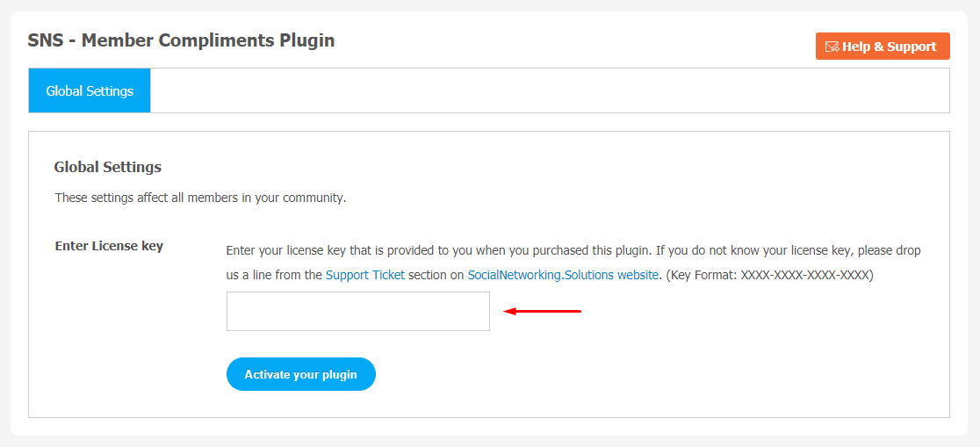
Task: Click the Global Settings section heading
Action: [107, 167]
